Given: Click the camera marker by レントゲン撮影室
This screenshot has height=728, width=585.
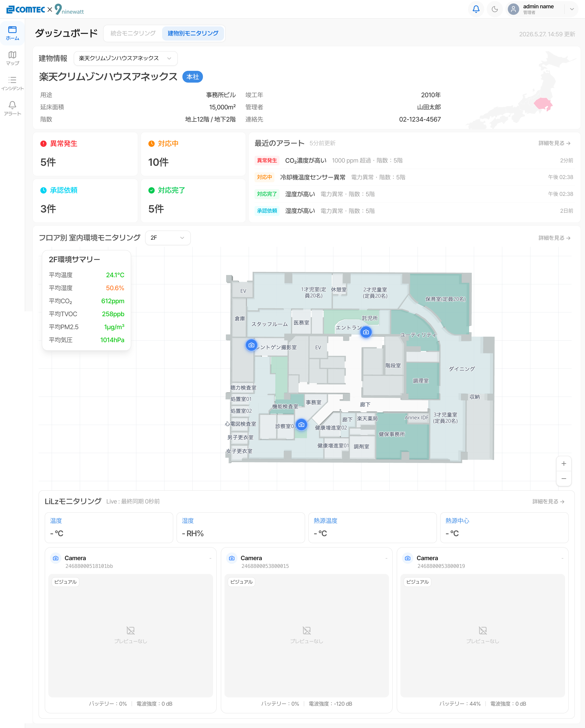Looking at the screenshot, I should pos(251,345).
